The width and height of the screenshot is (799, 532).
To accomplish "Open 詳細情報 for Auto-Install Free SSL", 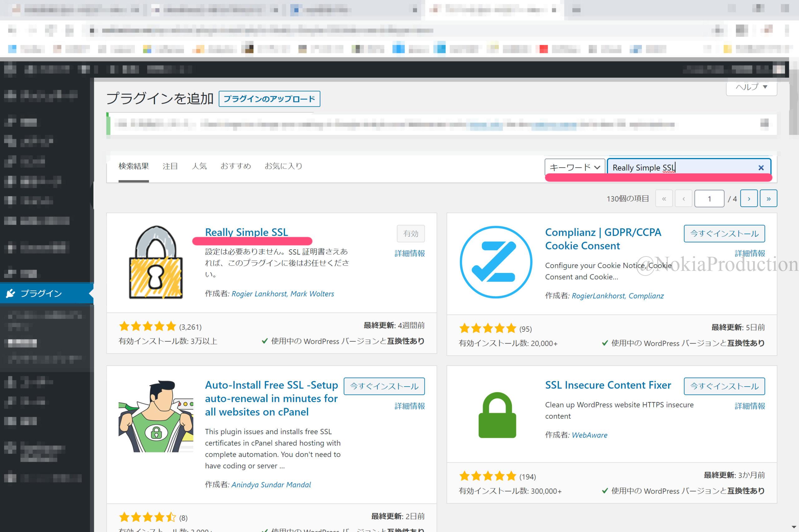I will [x=409, y=406].
